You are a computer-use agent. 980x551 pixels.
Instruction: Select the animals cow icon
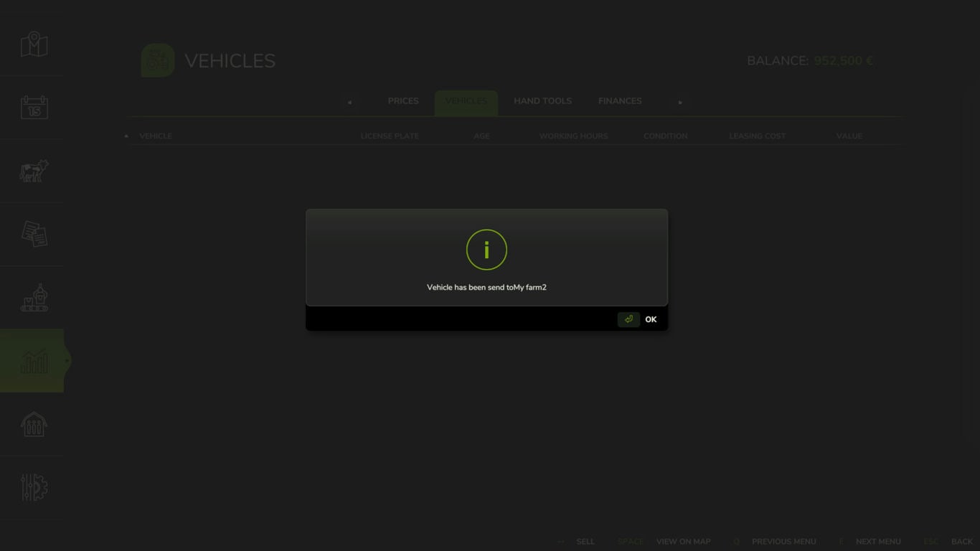(34, 171)
